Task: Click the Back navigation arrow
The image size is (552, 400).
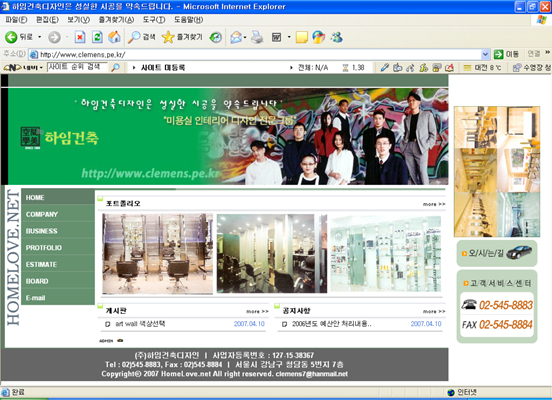Action: tap(11, 37)
